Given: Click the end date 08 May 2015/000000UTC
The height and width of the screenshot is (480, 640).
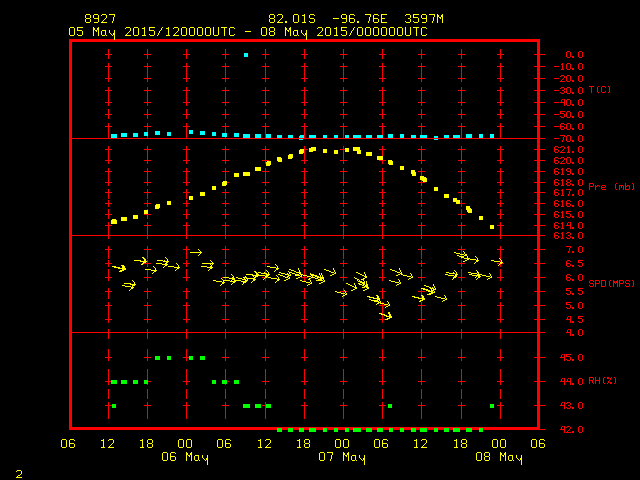Looking at the screenshot, I should click(x=344, y=32).
